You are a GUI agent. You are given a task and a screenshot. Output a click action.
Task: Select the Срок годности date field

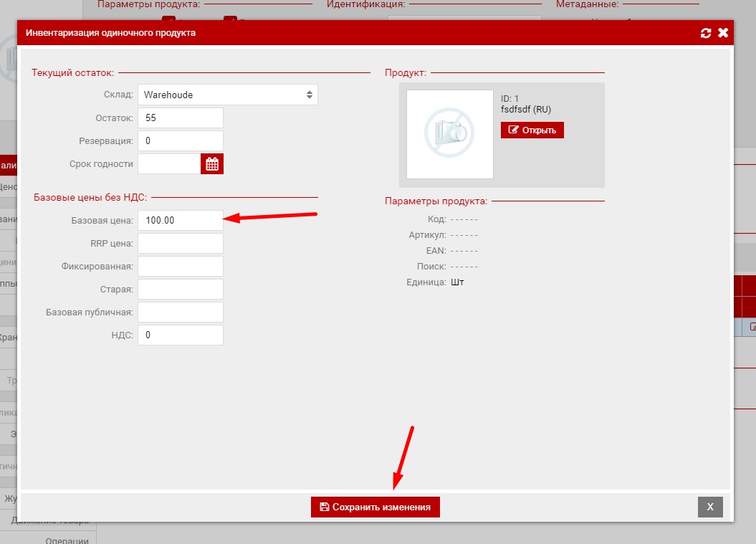169,164
